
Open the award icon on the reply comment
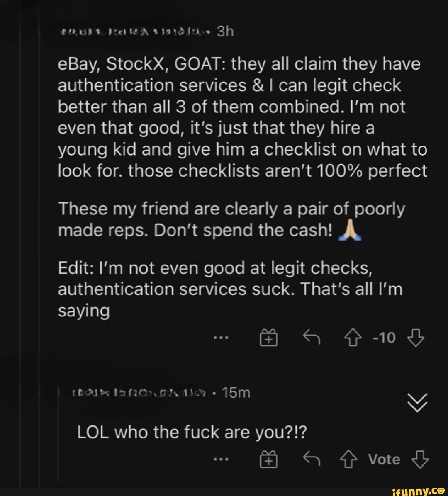coord(269,459)
